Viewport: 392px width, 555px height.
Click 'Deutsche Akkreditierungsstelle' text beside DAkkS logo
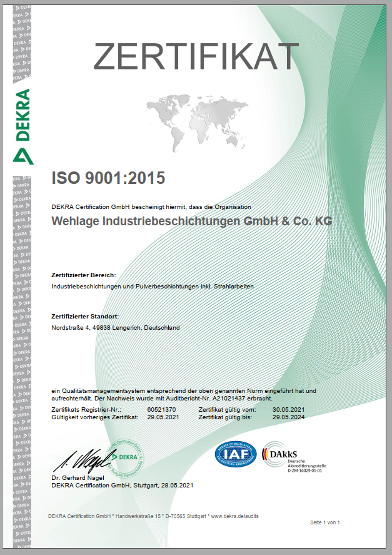307,464
